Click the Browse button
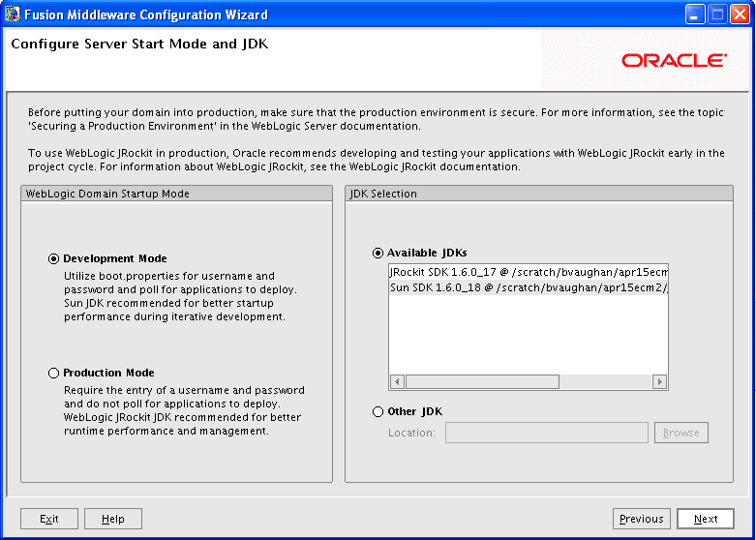This screenshot has height=540, width=756. point(681,433)
